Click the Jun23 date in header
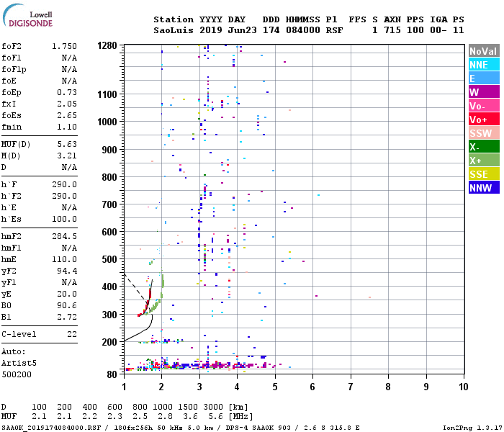This screenshot has height=432, width=504. (x=243, y=30)
